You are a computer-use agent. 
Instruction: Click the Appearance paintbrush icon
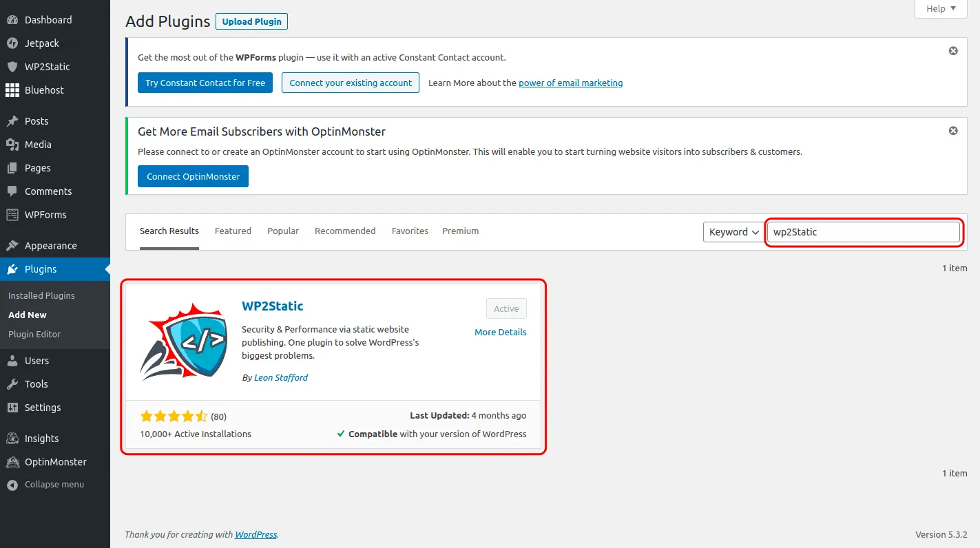(x=12, y=246)
